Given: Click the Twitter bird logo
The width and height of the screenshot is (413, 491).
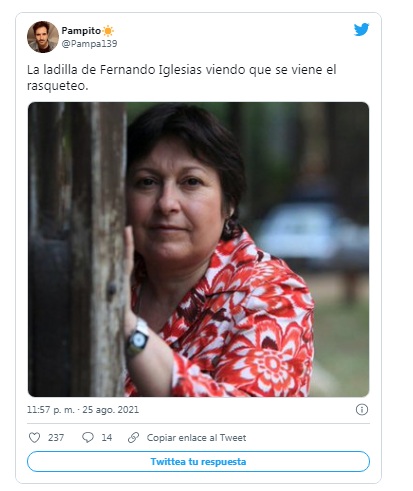Looking at the screenshot, I should click(x=361, y=30).
